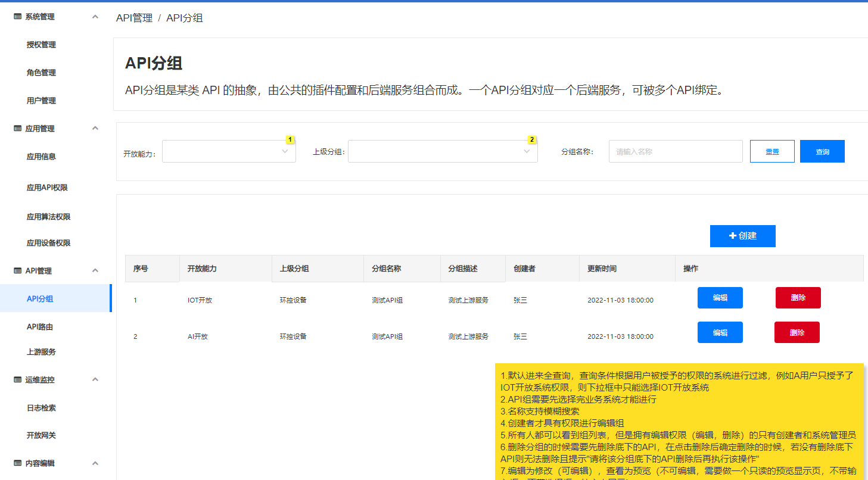The image size is (868, 480).
Task: Click the 应用管理 menu icon
Action: [x=17, y=129]
